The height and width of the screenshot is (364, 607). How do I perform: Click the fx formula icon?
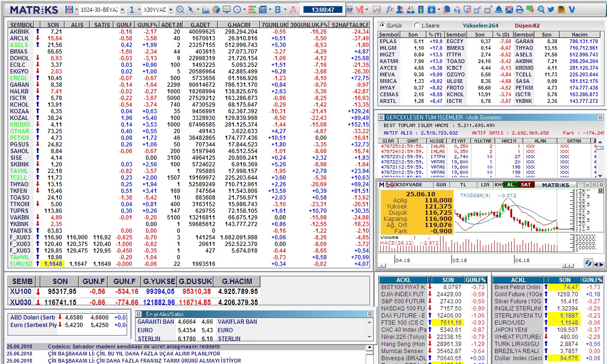pyautogui.click(x=390, y=9)
